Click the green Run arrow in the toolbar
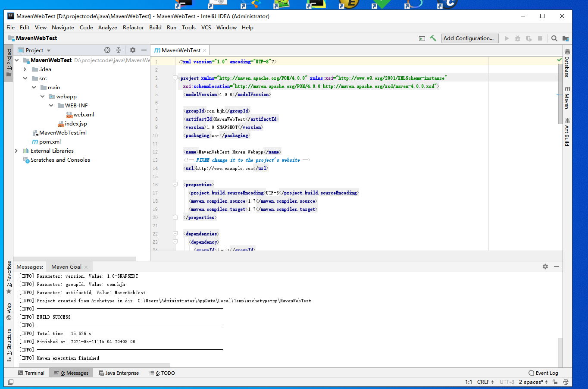This screenshot has width=588, height=389. coord(507,38)
